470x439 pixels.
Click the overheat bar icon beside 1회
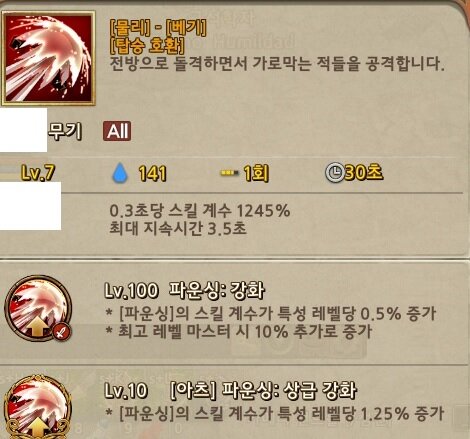pos(230,173)
